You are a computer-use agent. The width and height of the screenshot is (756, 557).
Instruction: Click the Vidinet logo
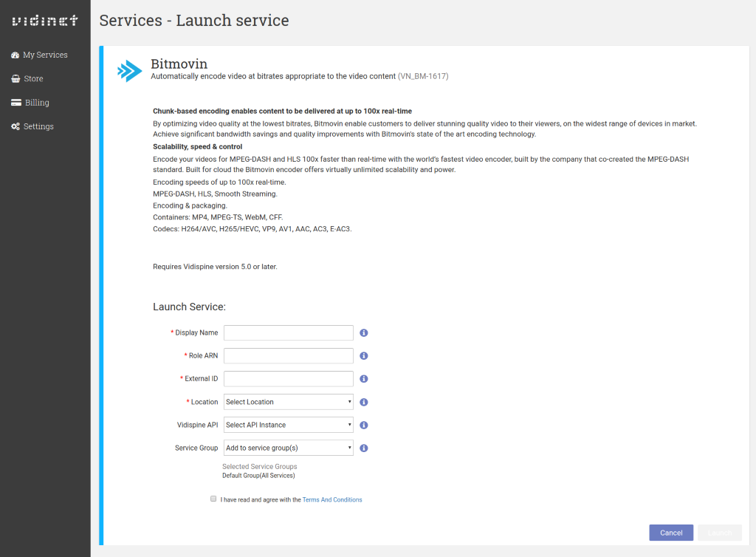(x=44, y=21)
